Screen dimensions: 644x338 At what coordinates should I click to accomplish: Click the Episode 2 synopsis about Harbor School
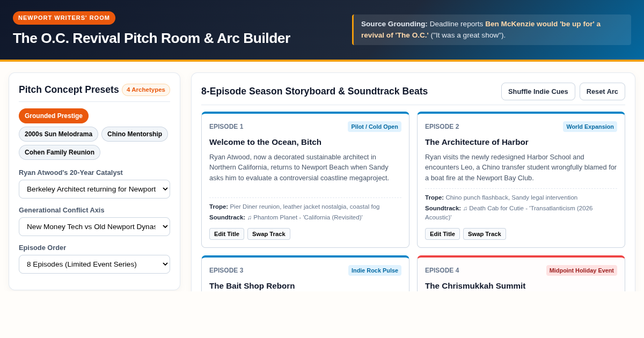(x=521, y=167)
